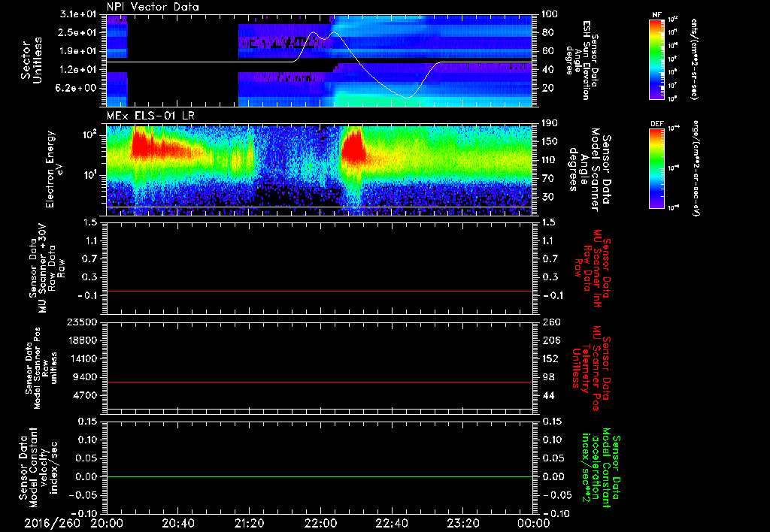Click the "Sector Unitless" axis label
The image size is (770, 532).
click(x=32, y=60)
